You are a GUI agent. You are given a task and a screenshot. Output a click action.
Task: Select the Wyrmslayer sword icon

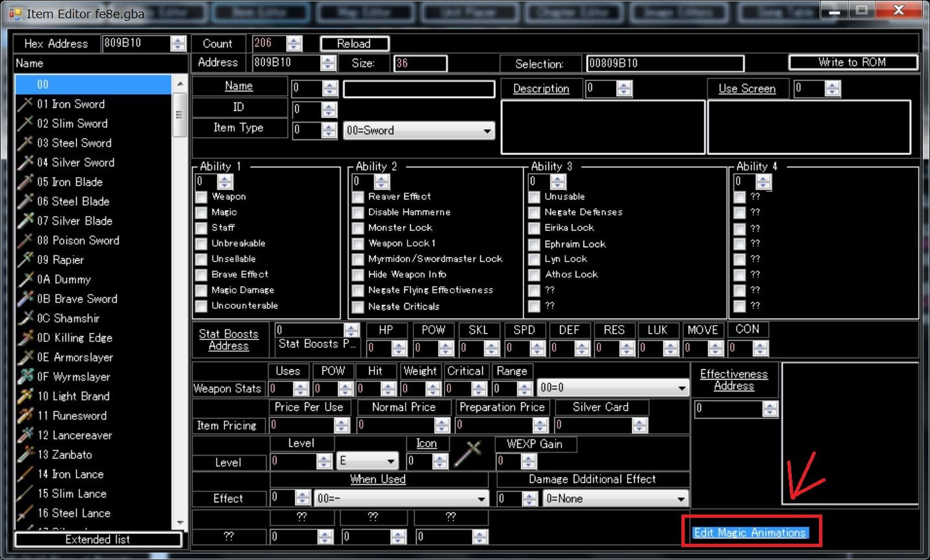coord(25,376)
